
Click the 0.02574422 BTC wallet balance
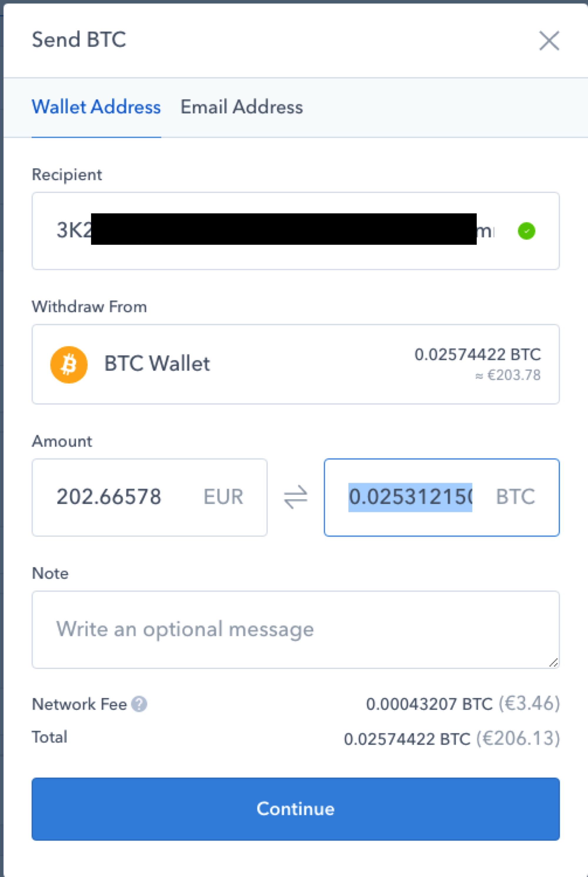coord(478,354)
